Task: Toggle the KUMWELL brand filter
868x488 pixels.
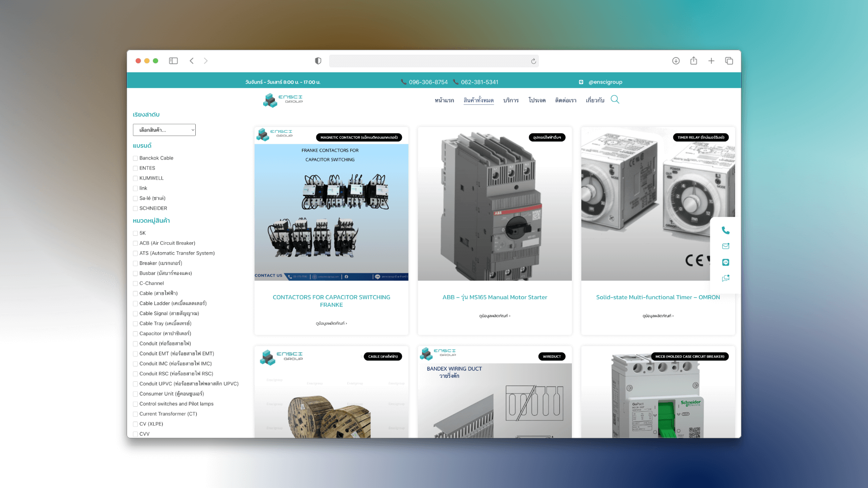Action: click(x=135, y=178)
